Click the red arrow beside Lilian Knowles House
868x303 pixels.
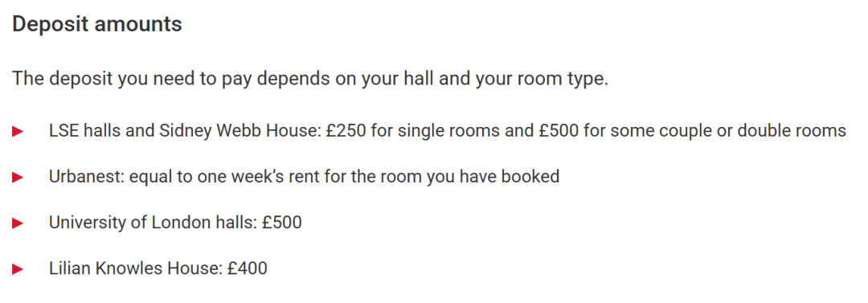(x=18, y=270)
